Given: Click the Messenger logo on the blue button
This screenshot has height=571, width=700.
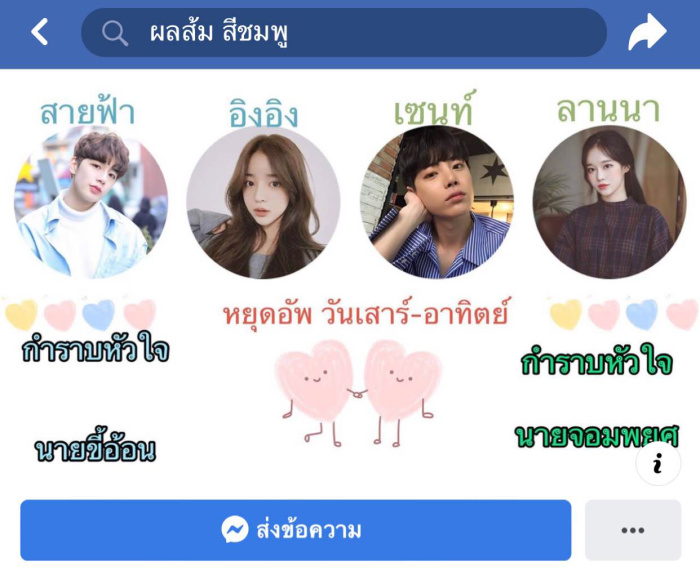Looking at the screenshot, I should coord(235,529).
